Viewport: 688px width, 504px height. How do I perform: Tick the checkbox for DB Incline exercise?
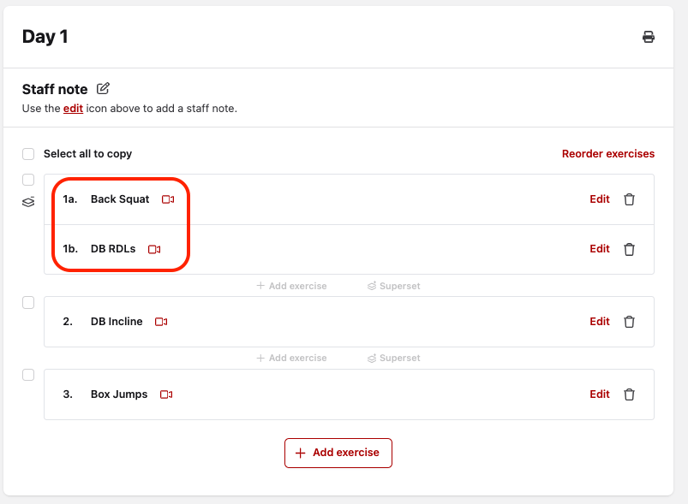point(29,302)
